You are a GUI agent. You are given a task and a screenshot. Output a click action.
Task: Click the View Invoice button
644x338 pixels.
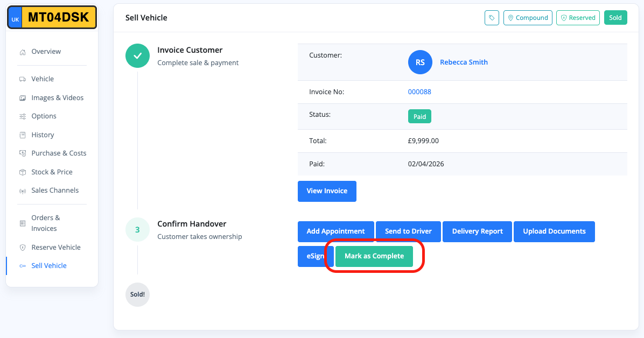pos(327,191)
